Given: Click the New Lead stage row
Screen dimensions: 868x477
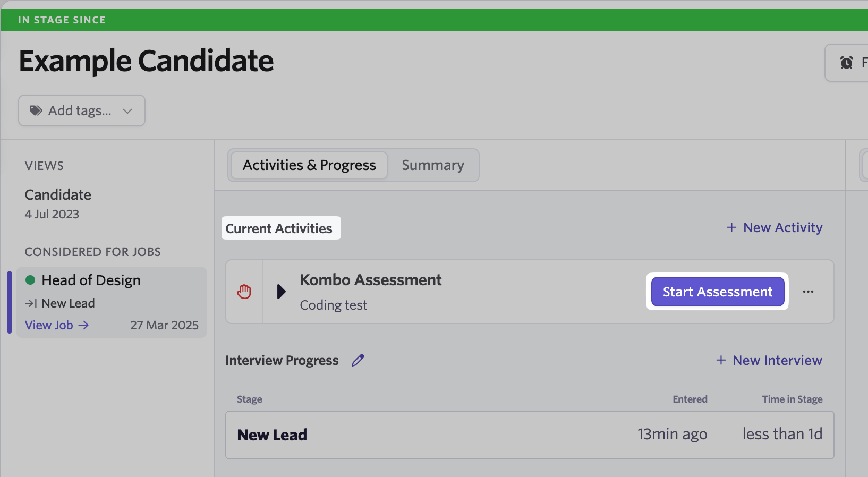Looking at the screenshot, I should (530, 435).
